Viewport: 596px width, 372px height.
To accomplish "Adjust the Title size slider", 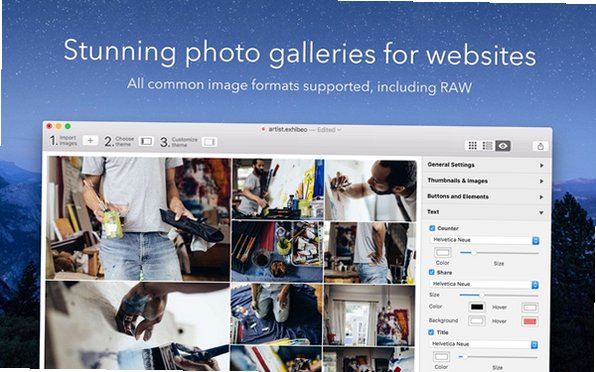I will click(x=498, y=357).
